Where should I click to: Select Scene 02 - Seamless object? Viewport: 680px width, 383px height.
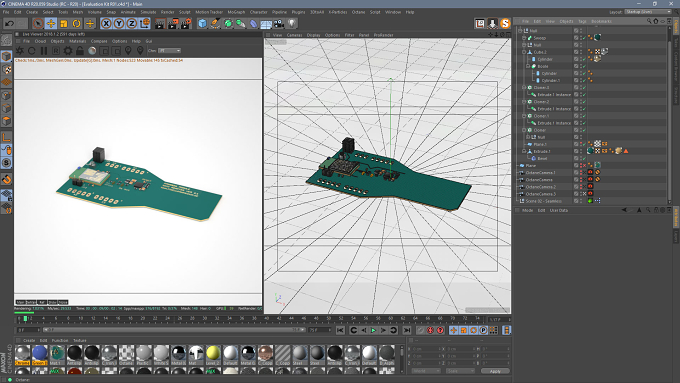543,201
